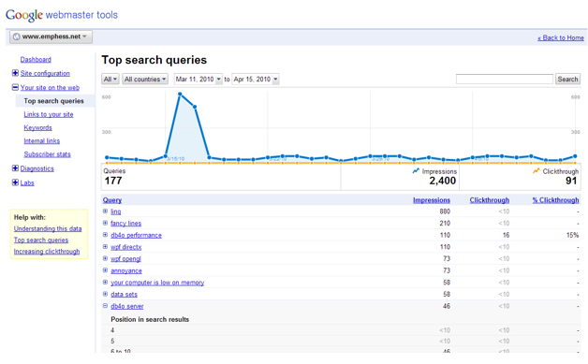Screen dimensions: 588x364
Task: Open the www.emphess.net site selector
Action: click(x=51, y=36)
